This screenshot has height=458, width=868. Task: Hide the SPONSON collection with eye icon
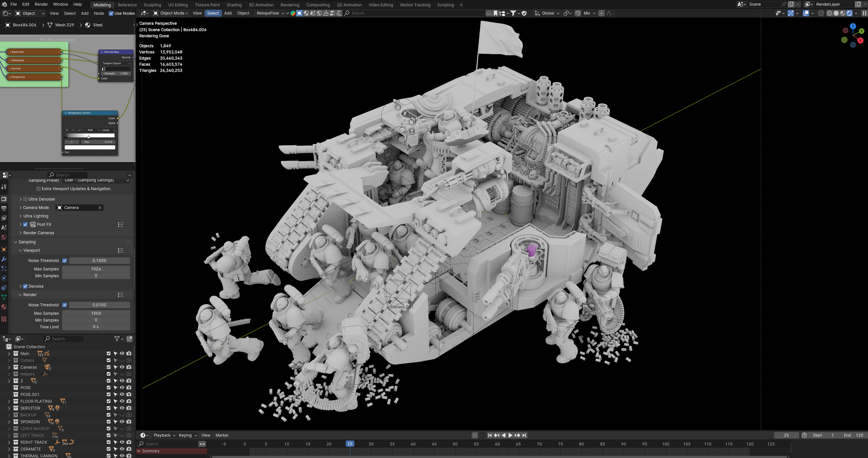(122, 422)
